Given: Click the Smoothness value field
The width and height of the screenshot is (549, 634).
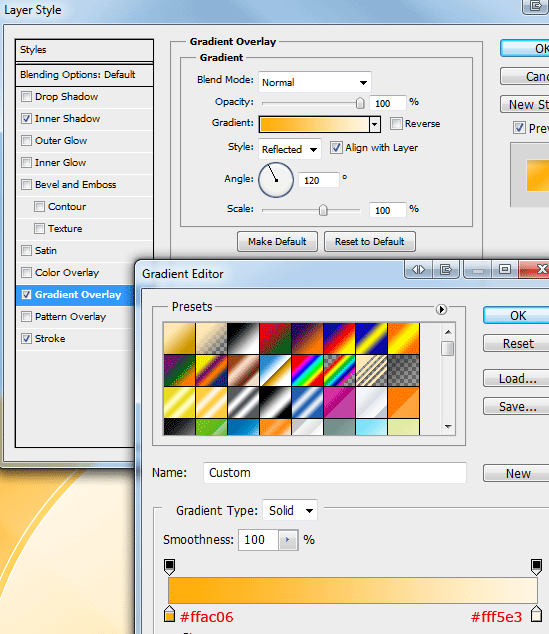Looking at the screenshot, I should coord(259,540).
